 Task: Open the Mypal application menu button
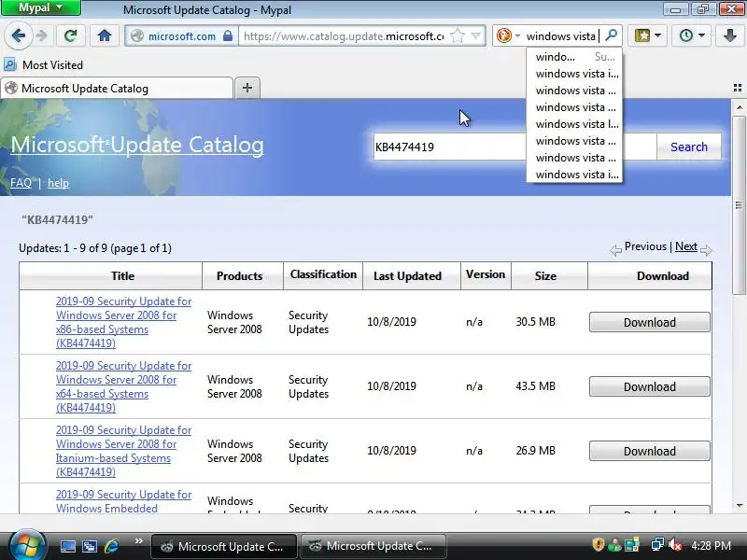pyautogui.click(x=41, y=7)
